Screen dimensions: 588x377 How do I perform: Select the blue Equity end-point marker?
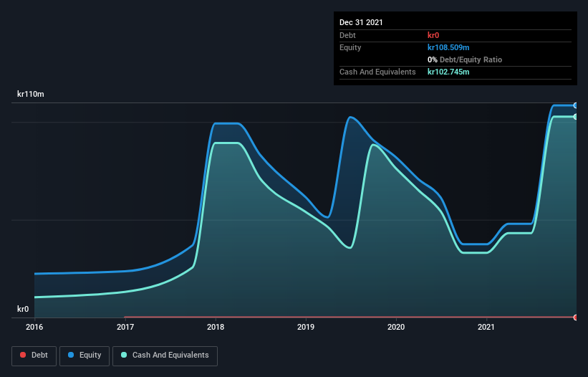click(x=576, y=106)
